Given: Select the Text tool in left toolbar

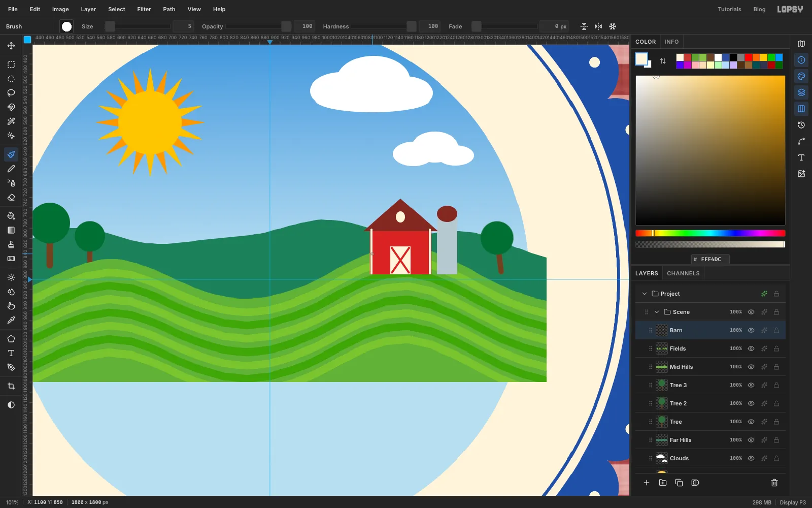Looking at the screenshot, I should [11, 353].
